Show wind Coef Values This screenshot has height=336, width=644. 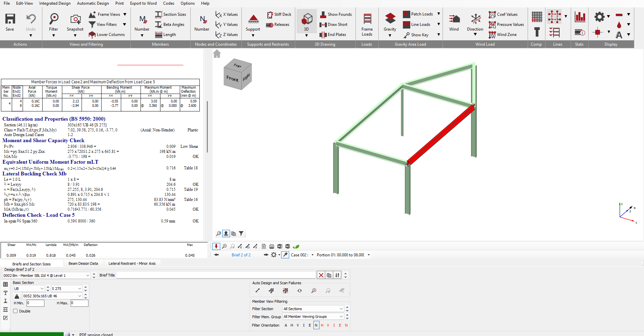pyautogui.click(x=503, y=14)
